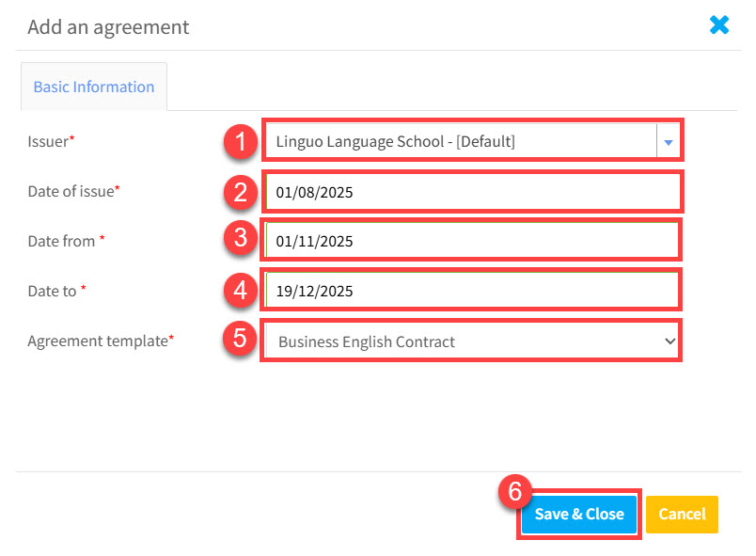Click the red number 4 badge
756x556 pixels.
[241, 290]
